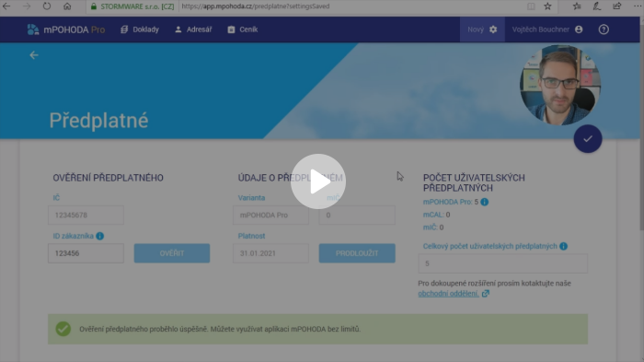Click the ID zákazníka input field
The image size is (644, 362).
(x=86, y=253)
